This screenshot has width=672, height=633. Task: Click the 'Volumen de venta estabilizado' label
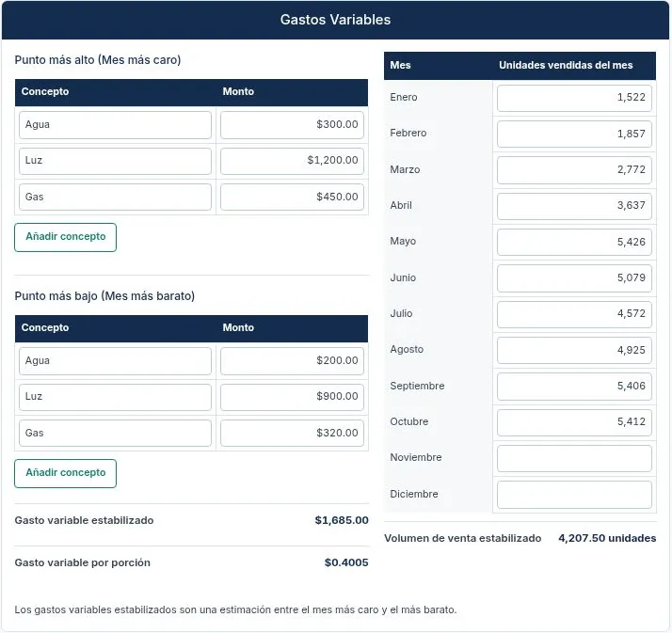[462, 538]
